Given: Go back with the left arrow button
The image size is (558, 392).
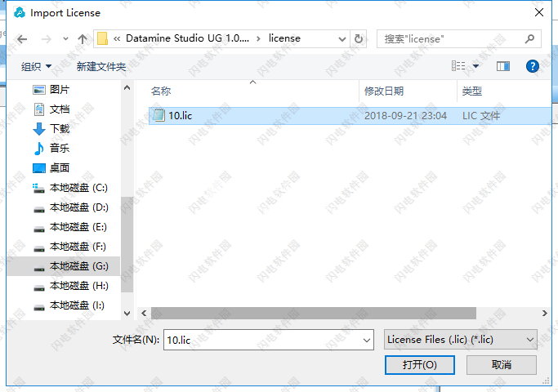Looking at the screenshot, I should click(22, 38).
